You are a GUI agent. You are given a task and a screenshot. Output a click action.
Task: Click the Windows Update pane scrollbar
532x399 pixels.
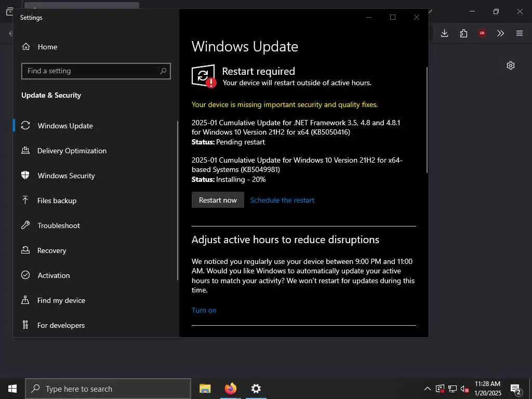click(427, 120)
